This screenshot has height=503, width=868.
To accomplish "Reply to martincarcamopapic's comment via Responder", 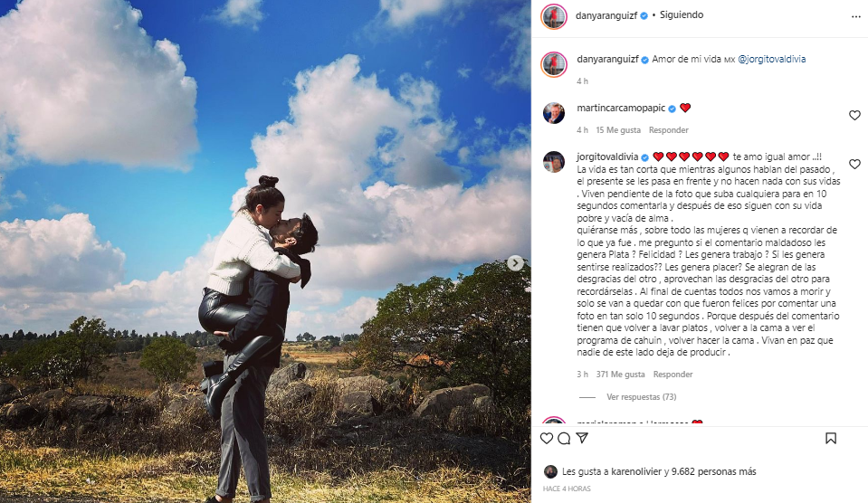I will (x=669, y=130).
